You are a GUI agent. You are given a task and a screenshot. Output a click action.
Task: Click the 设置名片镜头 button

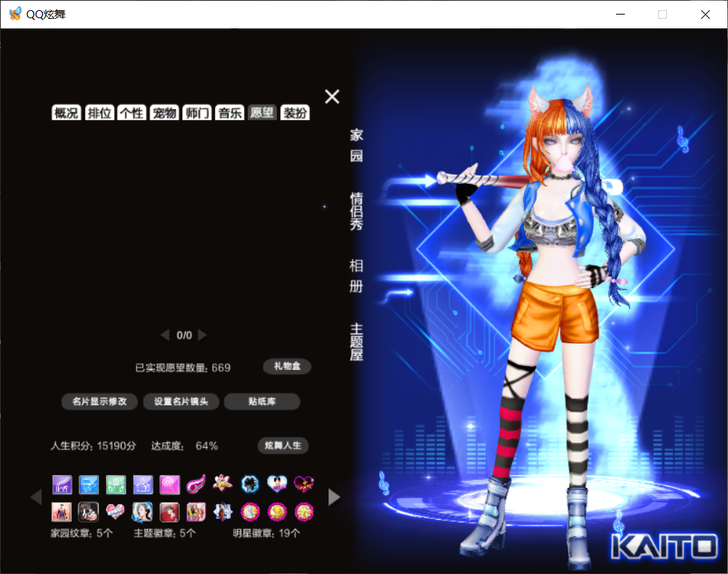[x=181, y=402]
